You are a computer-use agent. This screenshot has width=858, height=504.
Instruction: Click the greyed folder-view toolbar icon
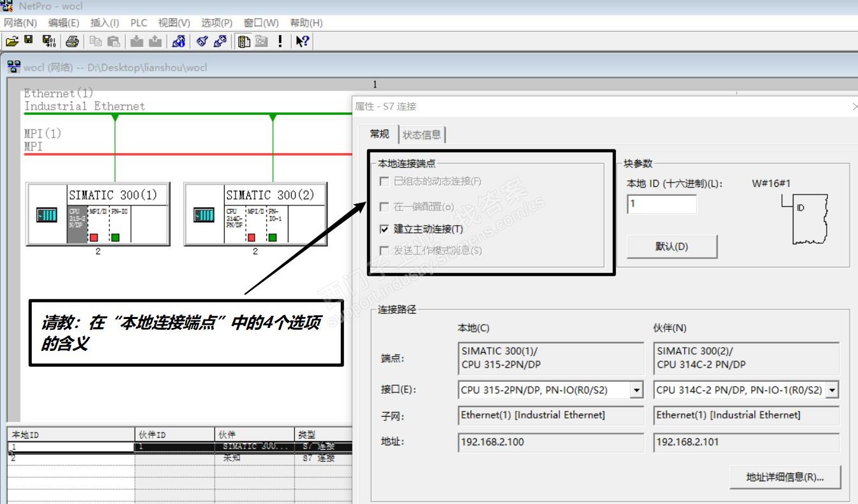tap(261, 41)
